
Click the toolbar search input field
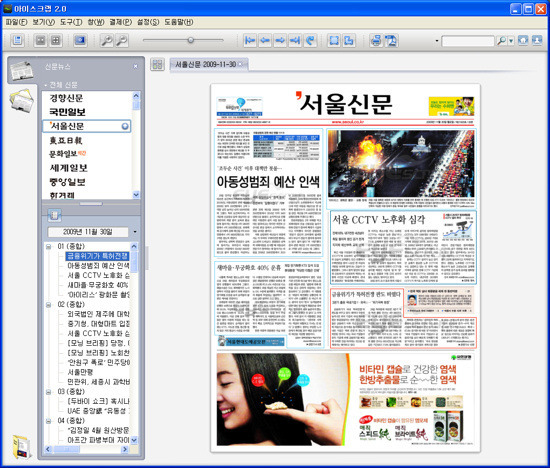point(468,41)
